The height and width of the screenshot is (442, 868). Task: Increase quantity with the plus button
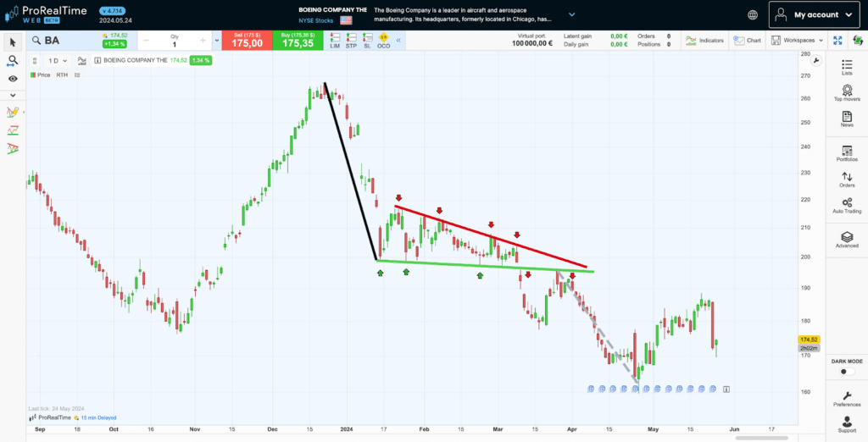coord(203,41)
